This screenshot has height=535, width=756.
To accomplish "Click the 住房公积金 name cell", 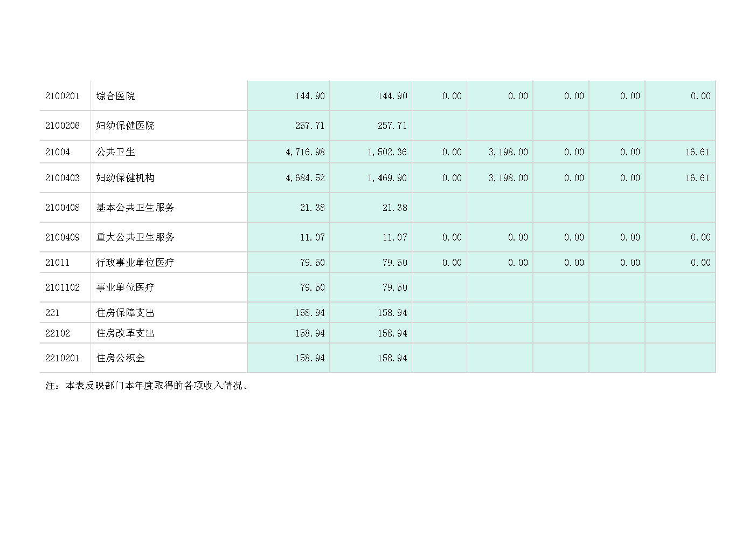I will point(121,358).
